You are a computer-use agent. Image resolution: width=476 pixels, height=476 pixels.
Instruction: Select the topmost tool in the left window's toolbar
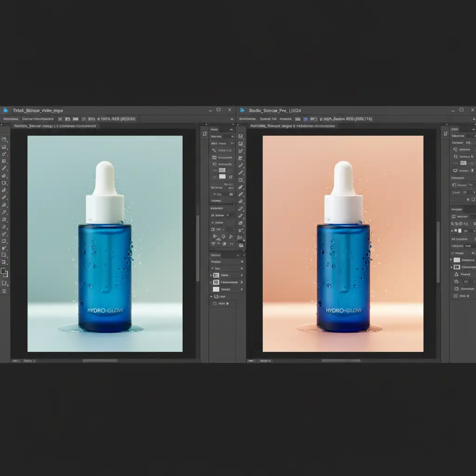tap(4, 139)
